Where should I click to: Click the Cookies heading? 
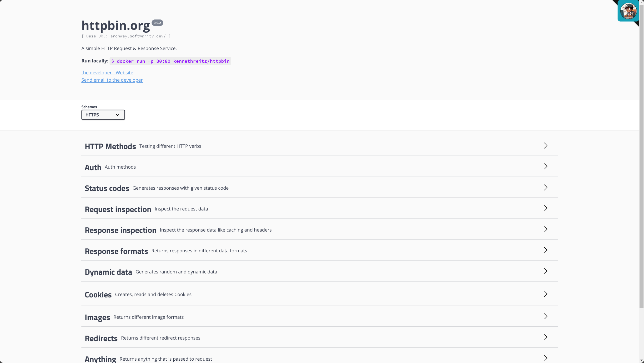click(98, 295)
